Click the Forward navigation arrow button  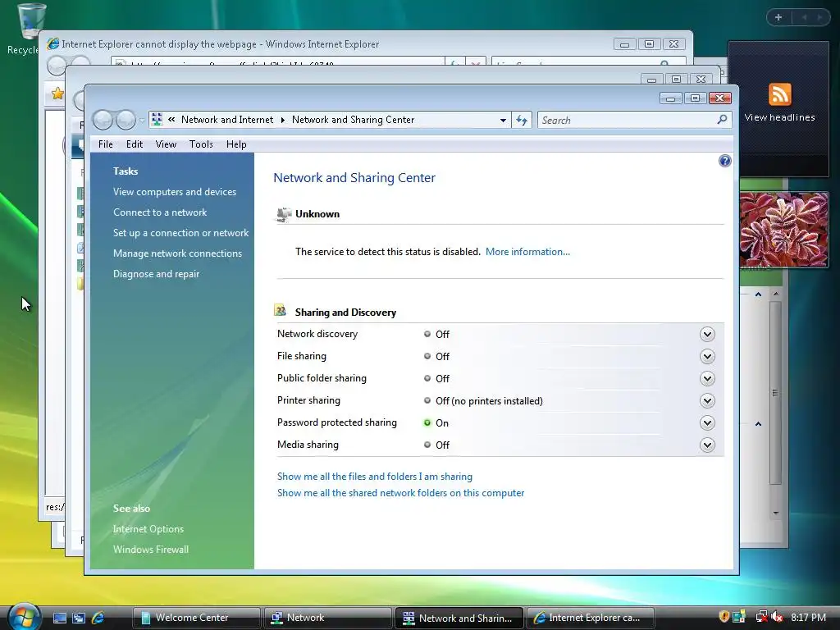[126, 120]
